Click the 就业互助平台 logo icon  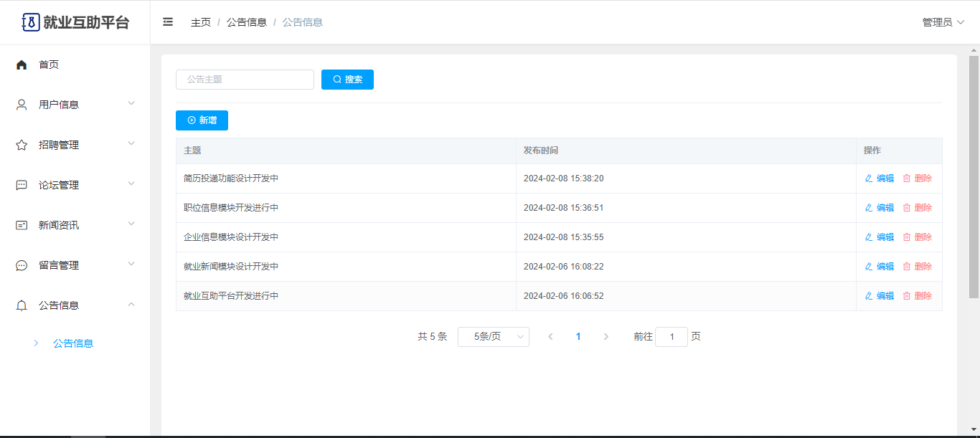pyautogui.click(x=31, y=22)
